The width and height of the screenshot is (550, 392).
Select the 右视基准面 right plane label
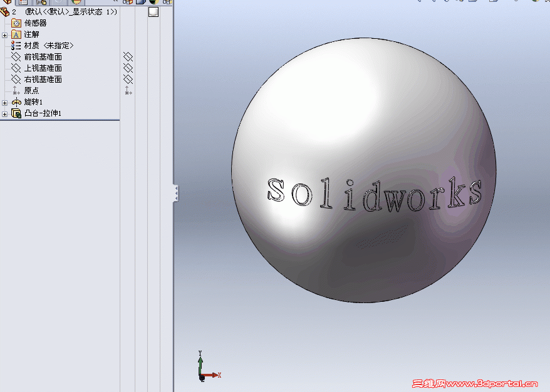click(x=43, y=80)
